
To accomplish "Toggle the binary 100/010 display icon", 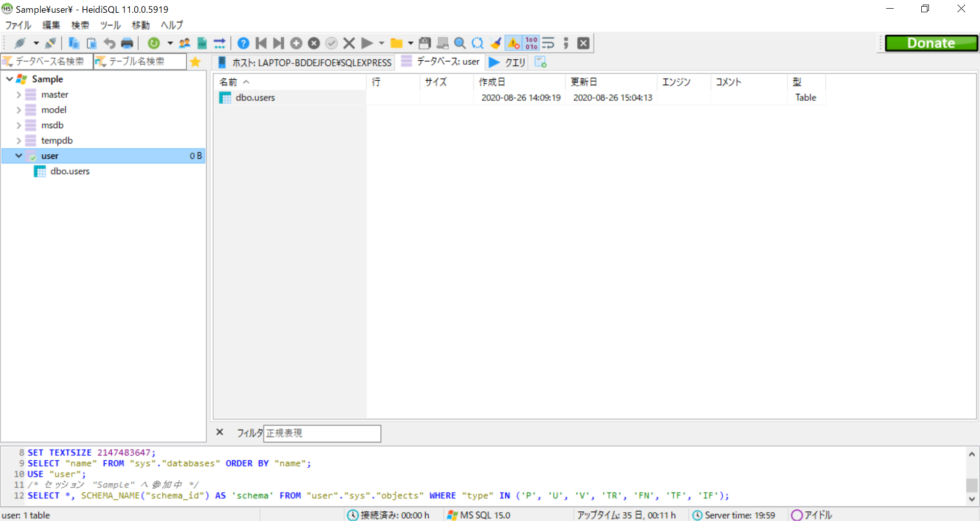I will (531, 43).
